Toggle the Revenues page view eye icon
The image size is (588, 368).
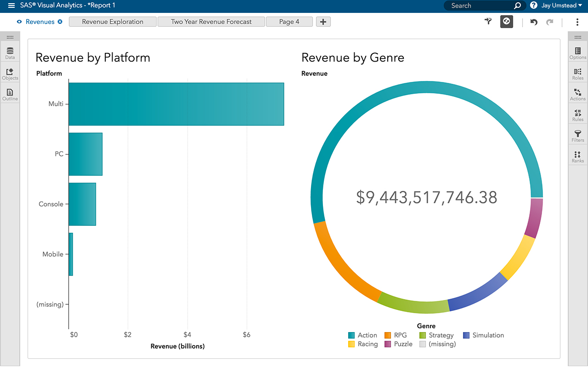tap(19, 22)
